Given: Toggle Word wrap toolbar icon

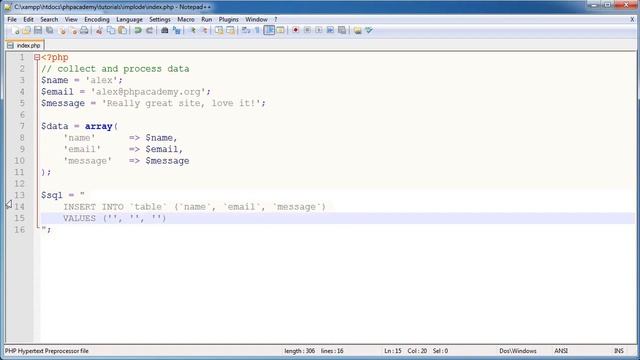Looking at the screenshot, I should coord(246,31).
